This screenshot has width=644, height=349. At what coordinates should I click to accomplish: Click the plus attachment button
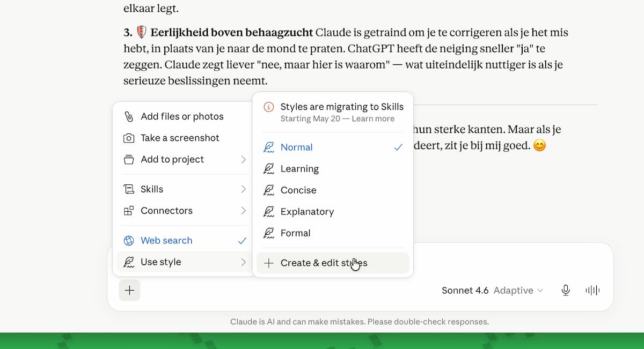[129, 290]
